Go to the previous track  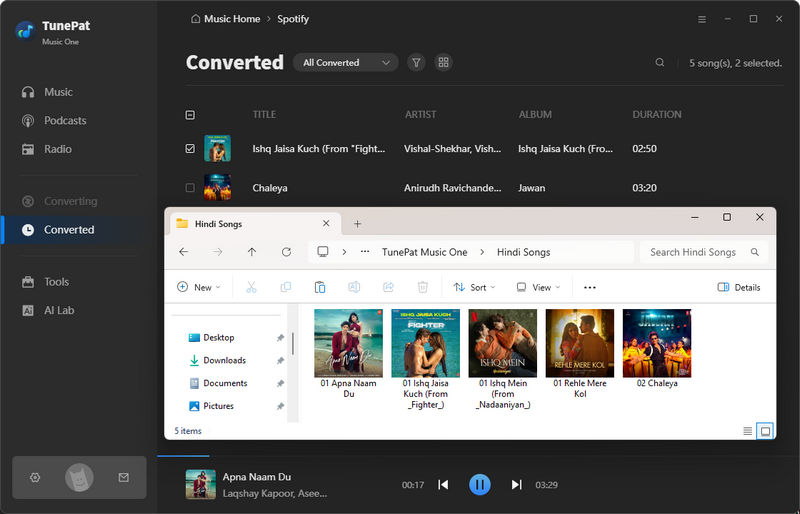click(443, 485)
